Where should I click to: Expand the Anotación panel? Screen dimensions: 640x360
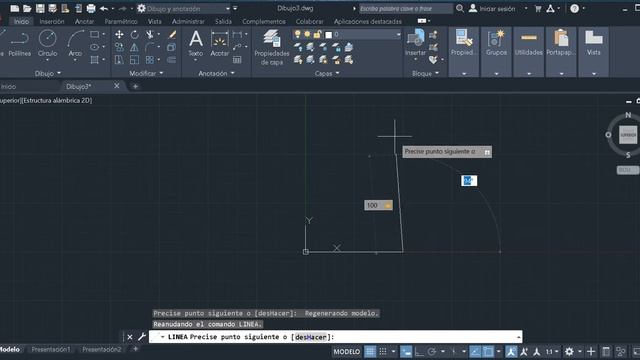[x=216, y=73]
